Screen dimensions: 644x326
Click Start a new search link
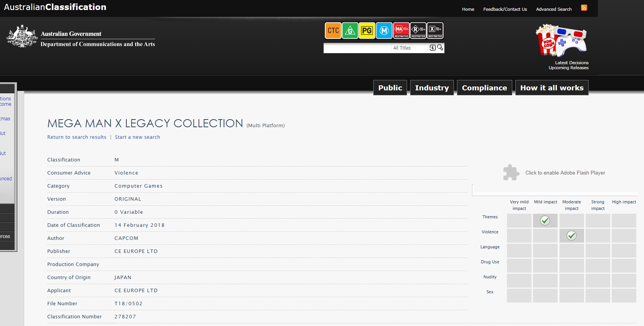click(137, 137)
